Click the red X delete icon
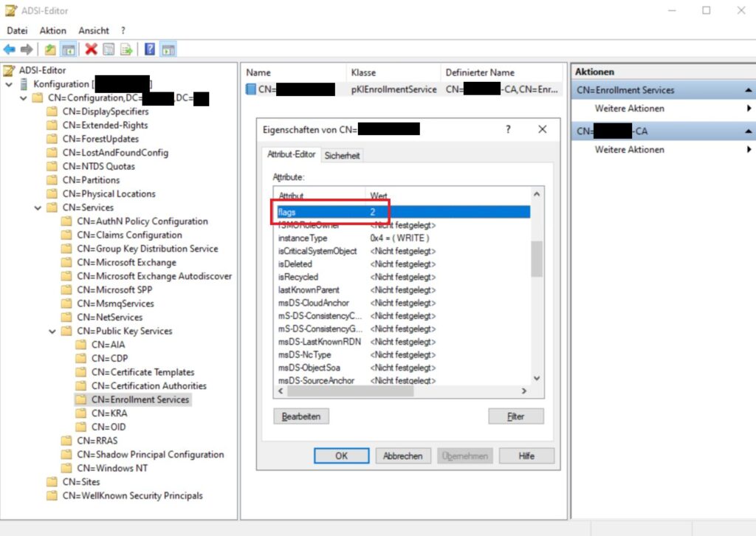756x536 pixels. coord(92,49)
